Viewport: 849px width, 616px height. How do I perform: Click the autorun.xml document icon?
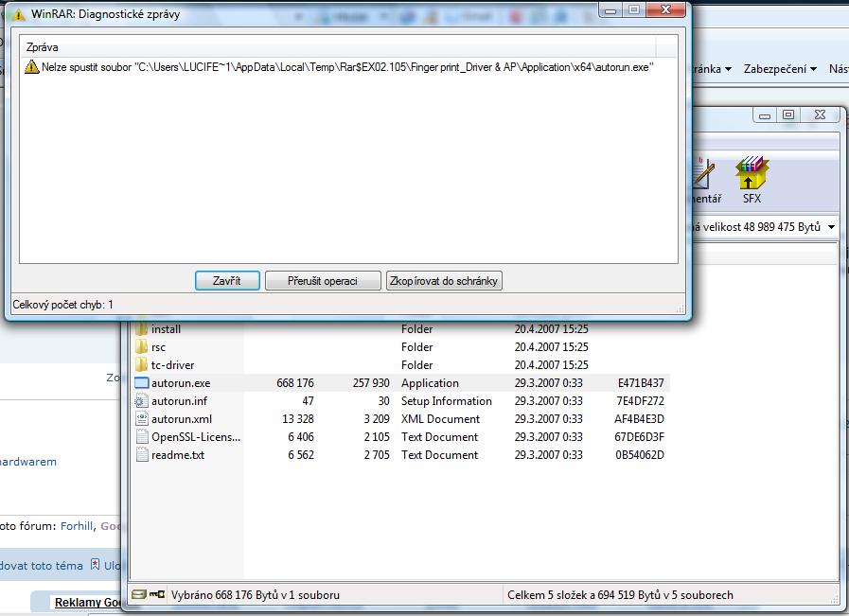(x=141, y=419)
